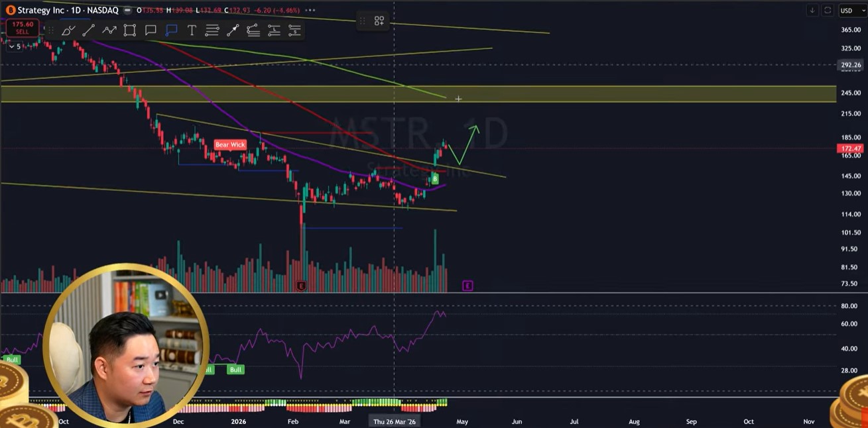Open the add-widget grid icon
The image size is (868, 428).
point(379,21)
